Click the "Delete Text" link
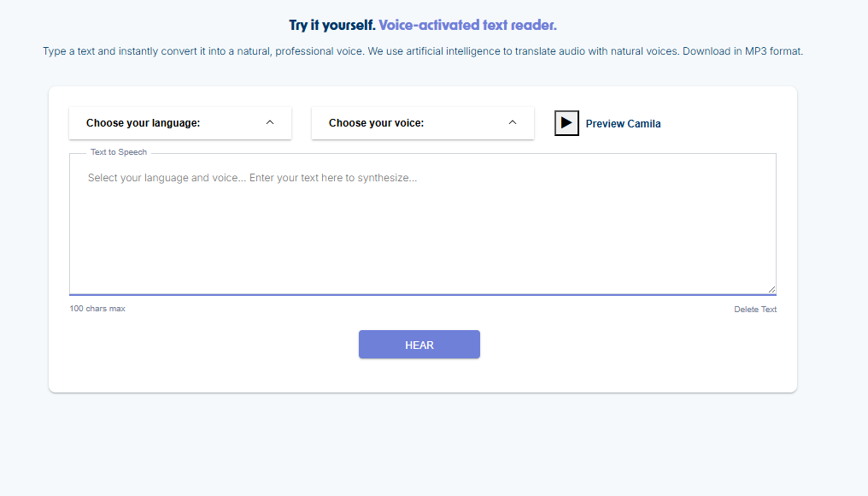The image size is (868, 496). tap(755, 310)
